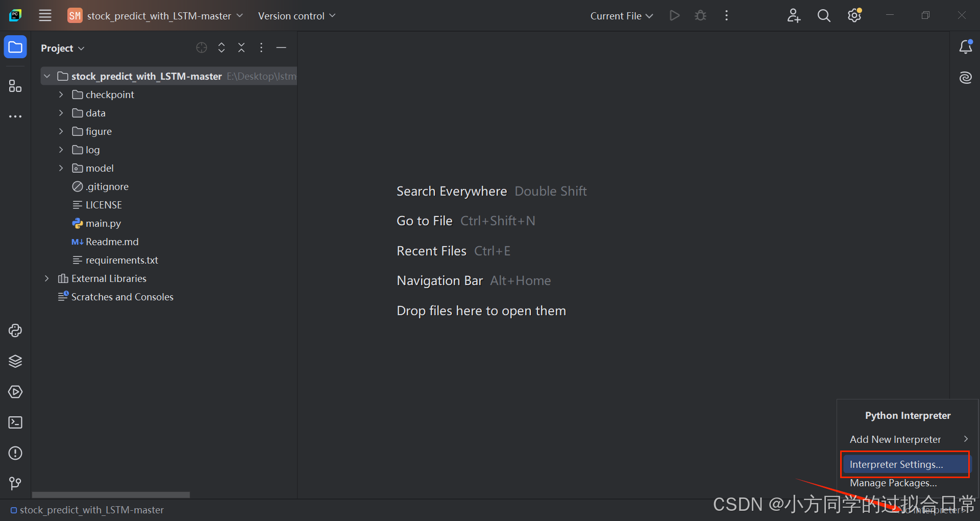Start a Code With Me session

click(794, 15)
